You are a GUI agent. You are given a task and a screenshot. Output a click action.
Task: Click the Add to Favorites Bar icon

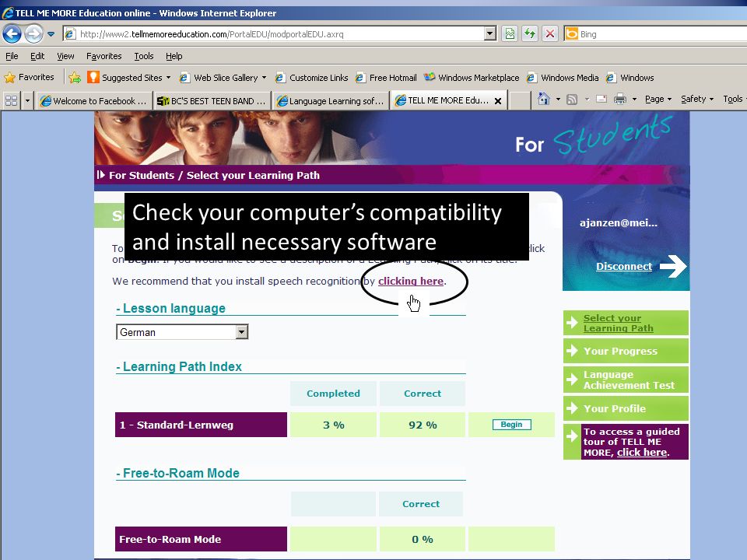point(75,78)
